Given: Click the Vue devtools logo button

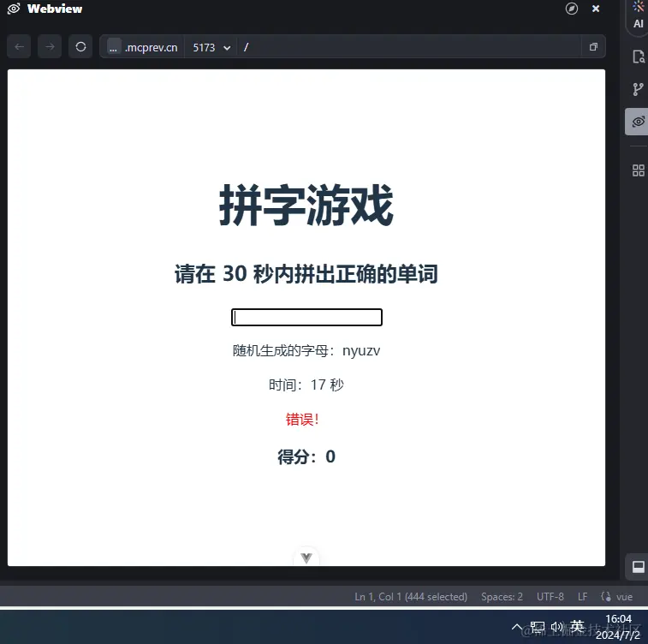Looking at the screenshot, I should 306,558.
